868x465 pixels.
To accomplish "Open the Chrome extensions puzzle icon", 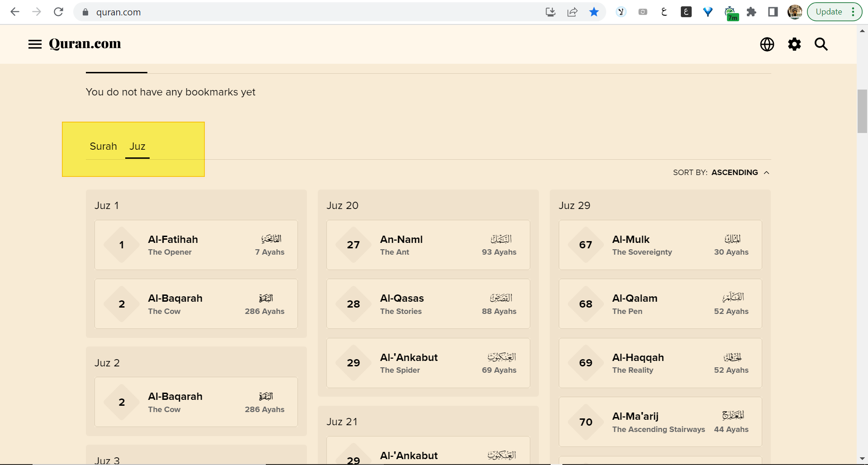I will pyautogui.click(x=751, y=12).
